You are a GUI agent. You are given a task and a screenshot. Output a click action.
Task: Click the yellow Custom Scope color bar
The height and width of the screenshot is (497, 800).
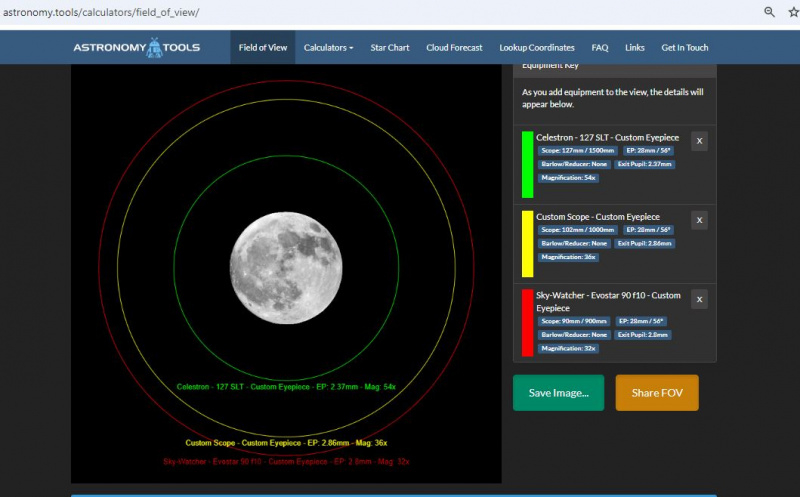tap(527, 243)
